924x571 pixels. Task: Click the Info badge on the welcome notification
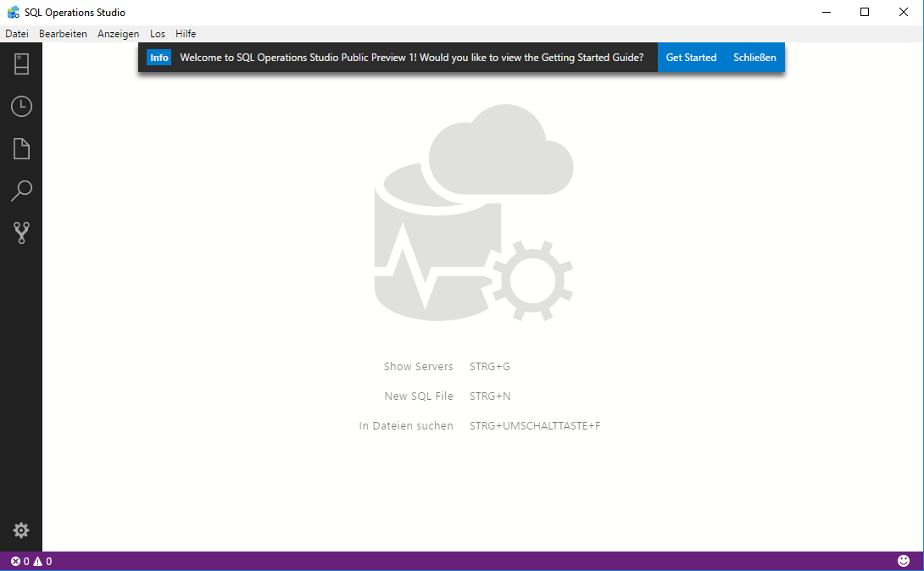(x=159, y=57)
